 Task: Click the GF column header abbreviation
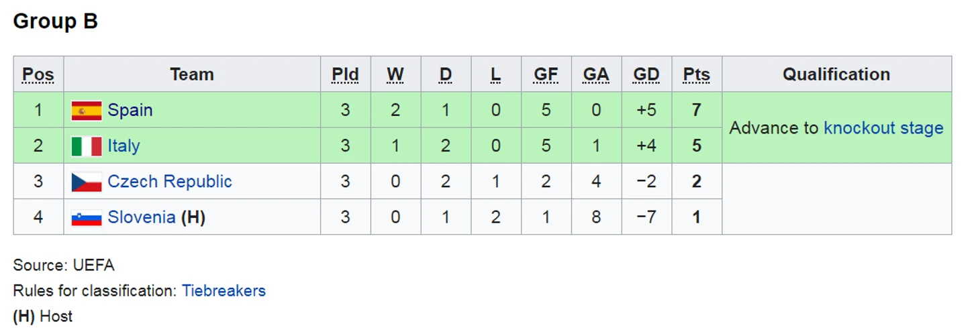(546, 74)
